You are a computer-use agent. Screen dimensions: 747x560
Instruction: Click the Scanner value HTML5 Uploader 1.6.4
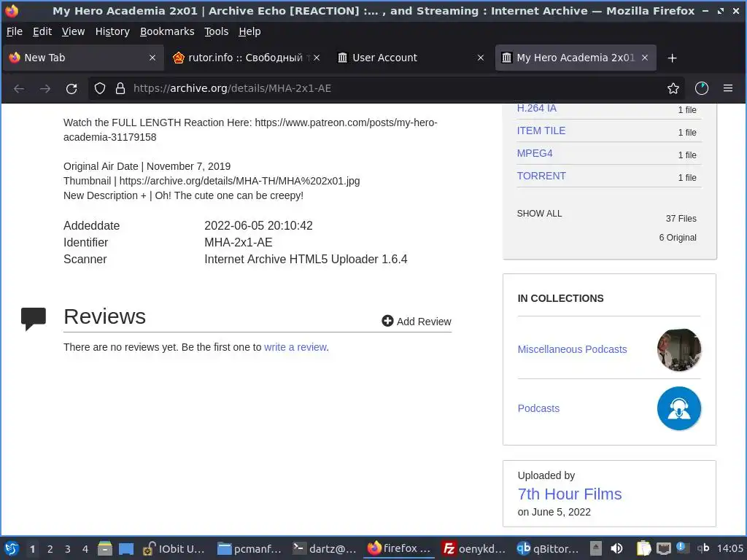(306, 259)
